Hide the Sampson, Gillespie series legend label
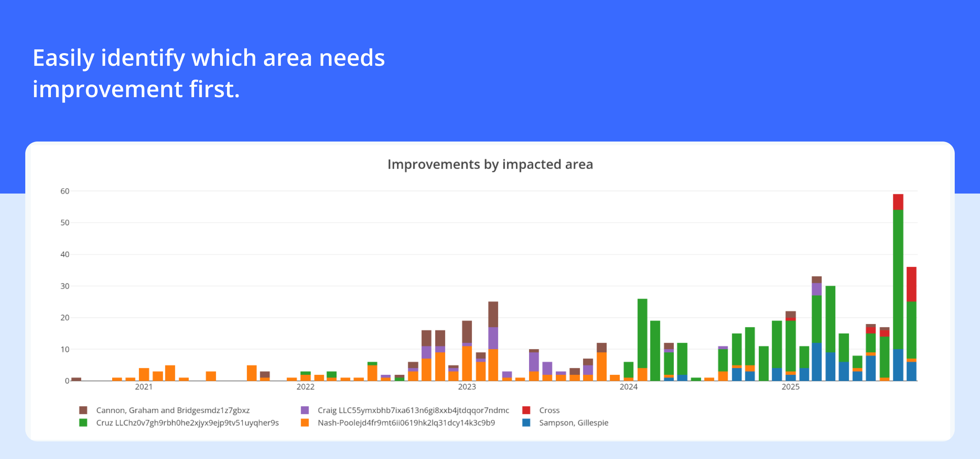Viewport: 980px width, 459px height. (x=573, y=423)
